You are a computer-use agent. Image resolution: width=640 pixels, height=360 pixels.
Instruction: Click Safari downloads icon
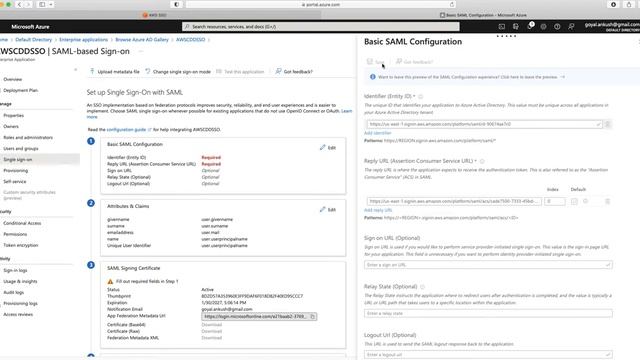tap(613, 4)
